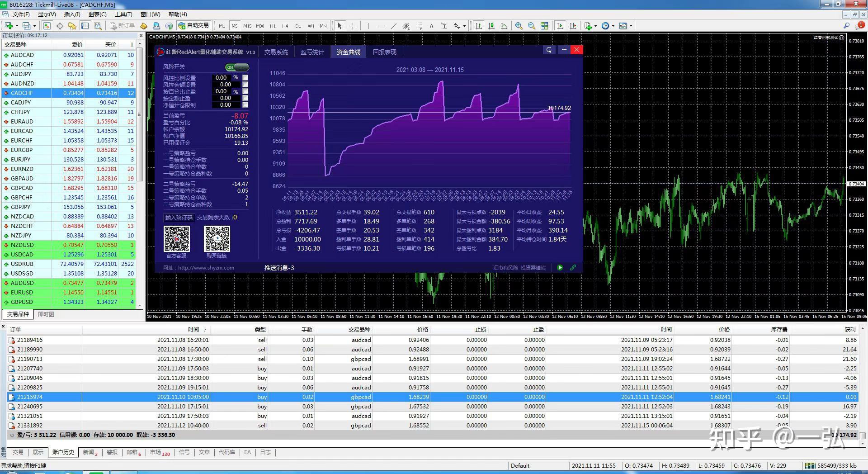Select the equidistant channel tool

coord(406,26)
